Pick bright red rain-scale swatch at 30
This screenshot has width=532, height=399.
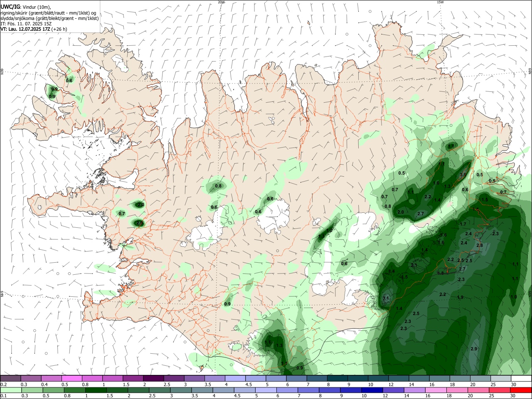click(521, 390)
